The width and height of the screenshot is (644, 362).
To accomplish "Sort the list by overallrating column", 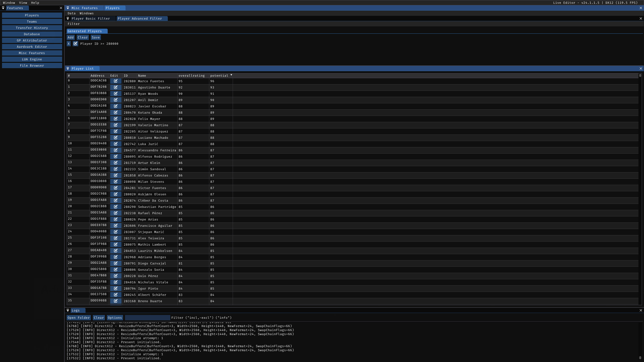I will pyautogui.click(x=191, y=76).
